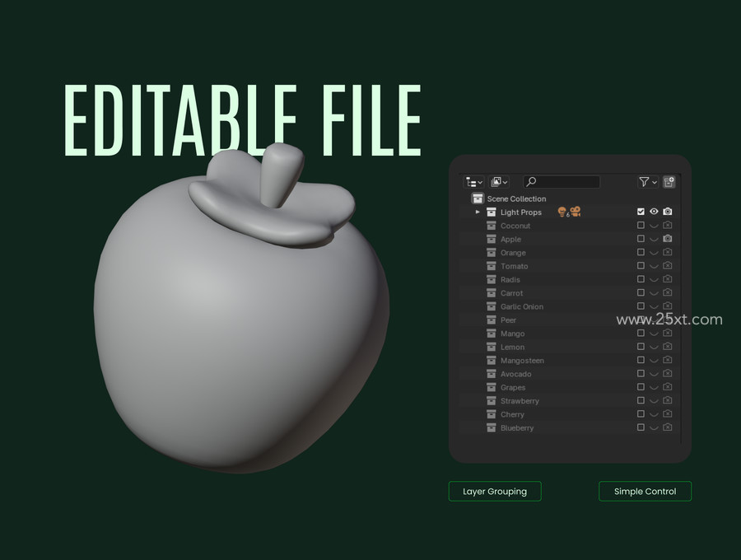Toggle the Apple render camera icon
This screenshot has height=560, width=741.
pos(667,239)
